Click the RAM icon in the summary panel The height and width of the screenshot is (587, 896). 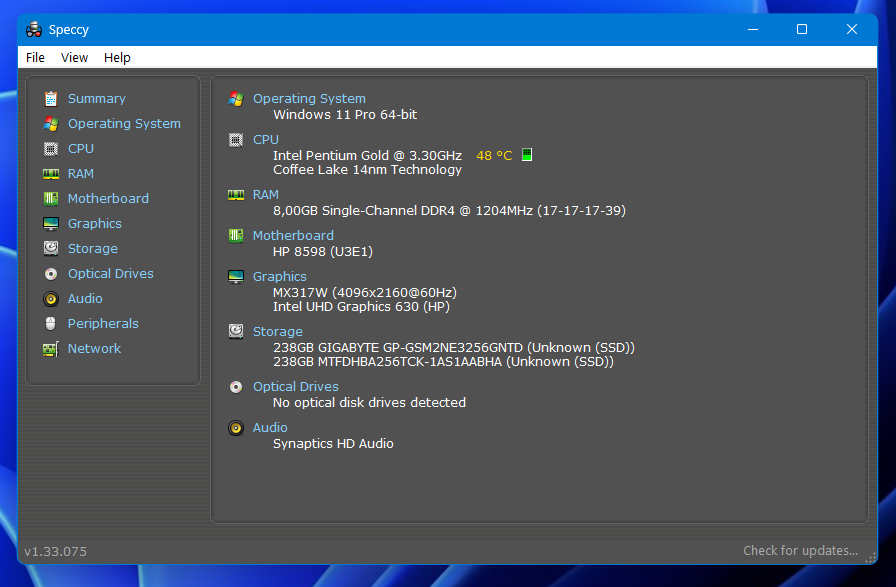(236, 195)
